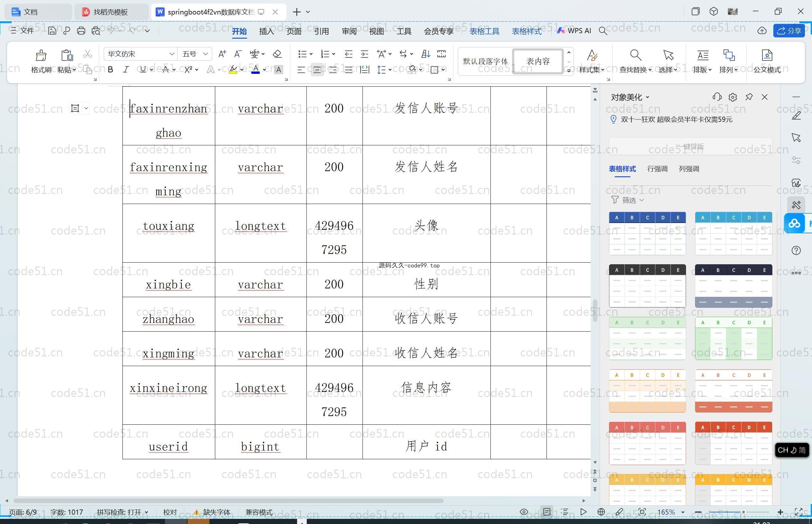Click the headset support icon in panel
The height and width of the screenshot is (524, 812).
pos(717,97)
